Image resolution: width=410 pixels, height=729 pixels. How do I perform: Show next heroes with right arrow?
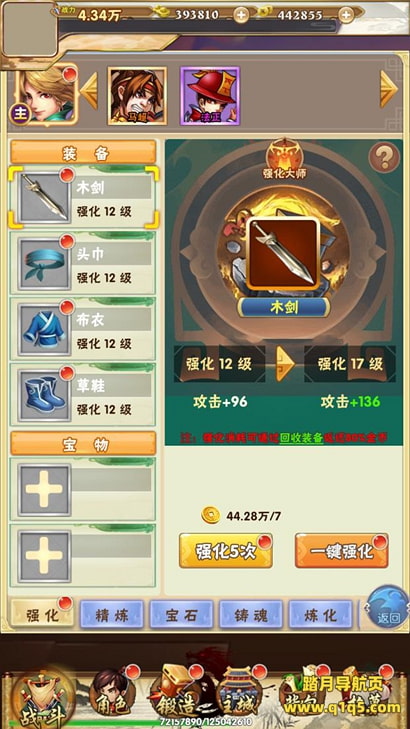point(389,89)
